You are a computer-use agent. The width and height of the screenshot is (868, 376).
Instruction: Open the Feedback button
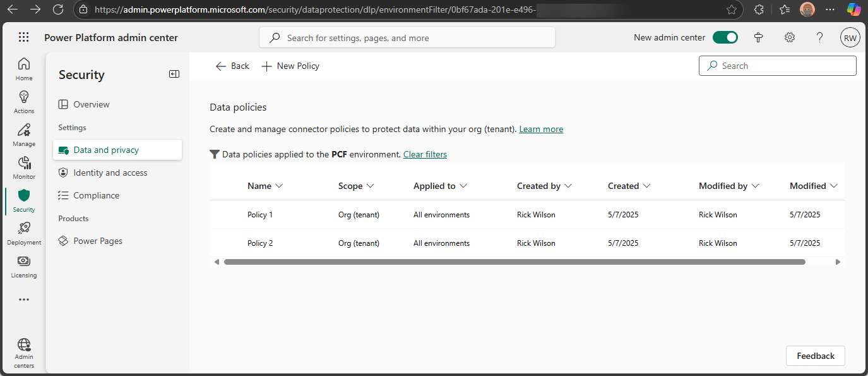pos(816,356)
